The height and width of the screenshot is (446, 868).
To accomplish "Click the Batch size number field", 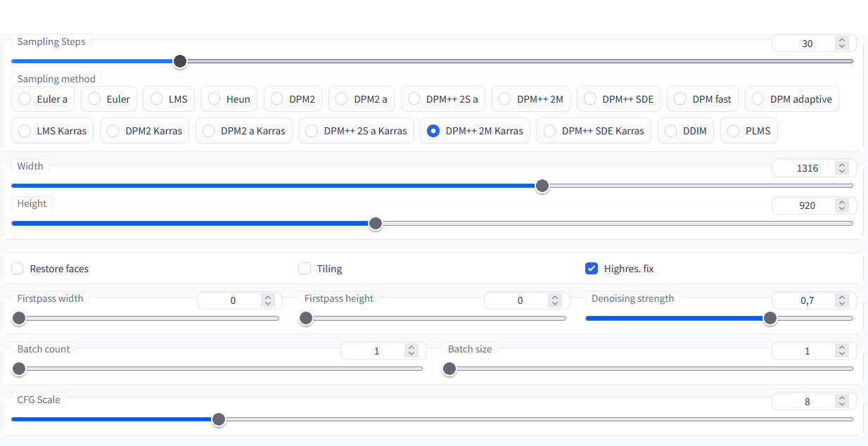I will pos(805,350).
